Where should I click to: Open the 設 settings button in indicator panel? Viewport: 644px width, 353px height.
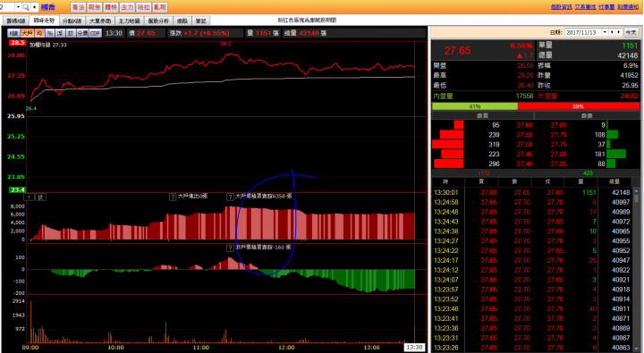tap(40, 197)
